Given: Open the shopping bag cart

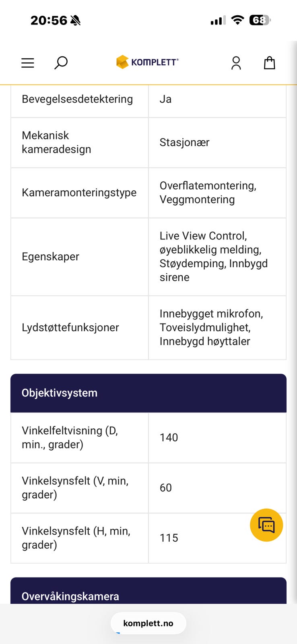Looking at the screenshot, I should (269, 63).
